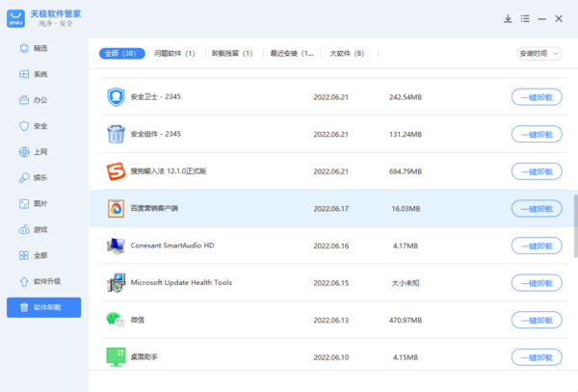
Task: Click the 百度营销客户端 icon
Action: coord(115,208)
